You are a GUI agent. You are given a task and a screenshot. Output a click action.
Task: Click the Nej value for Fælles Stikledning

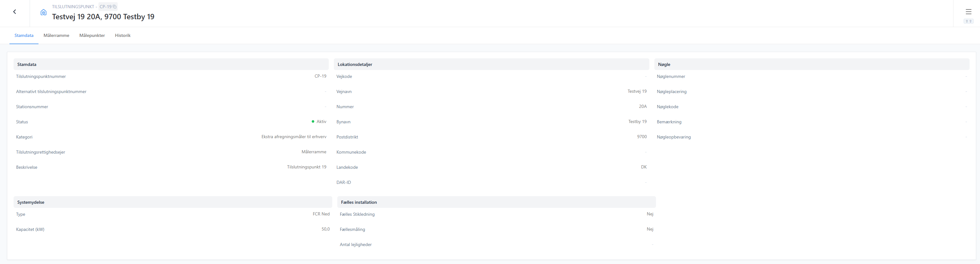650,214
